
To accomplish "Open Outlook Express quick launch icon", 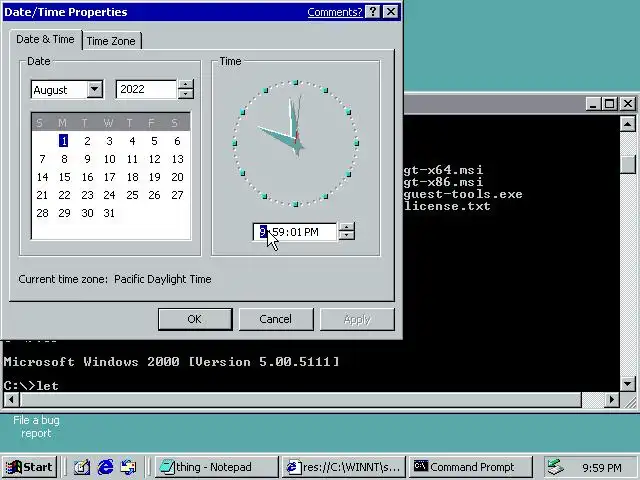I will [x=128, y=467].
